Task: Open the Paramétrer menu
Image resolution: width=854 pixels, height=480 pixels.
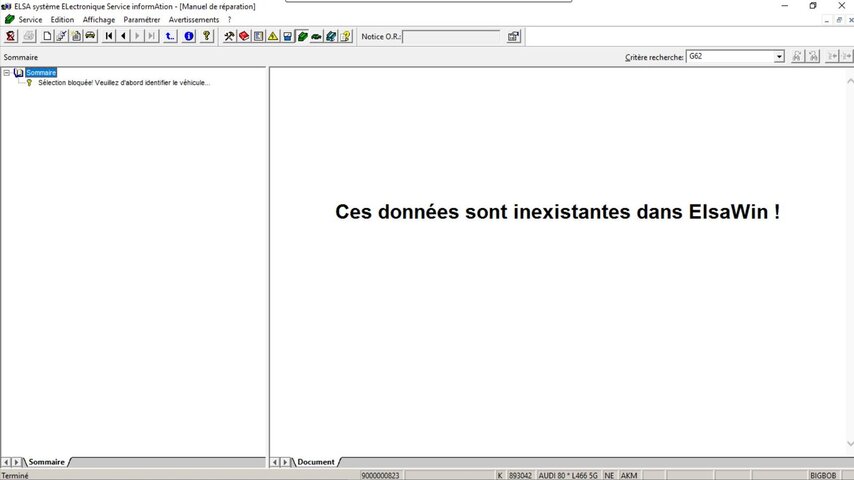Action: click(x=142, y=20)
